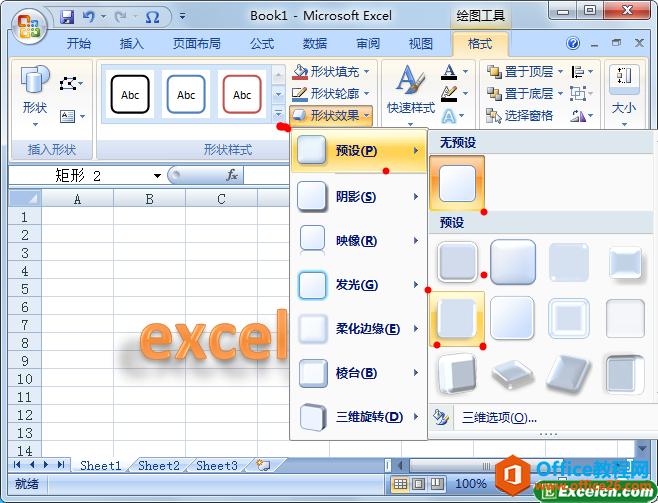Viewport: 658px width, 503px height.
Task: Open the 页面布局 tab
Action: point(196,43)
